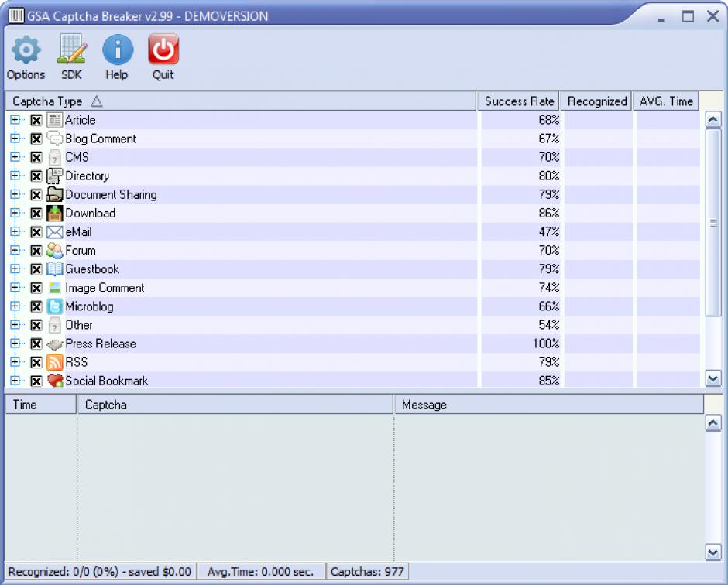Sort by Success Rate column header
Viewport: 728px width, 585px height.
(519, 101)
